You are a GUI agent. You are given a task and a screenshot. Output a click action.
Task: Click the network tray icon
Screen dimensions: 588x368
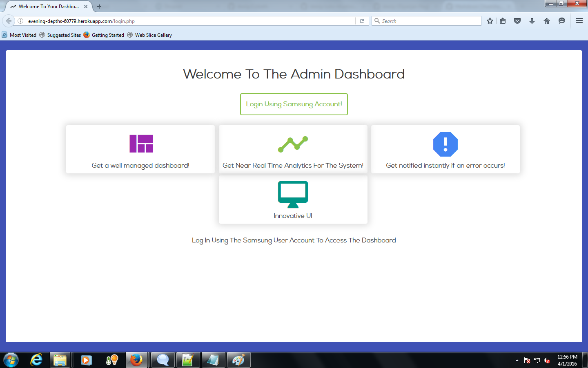537,360
